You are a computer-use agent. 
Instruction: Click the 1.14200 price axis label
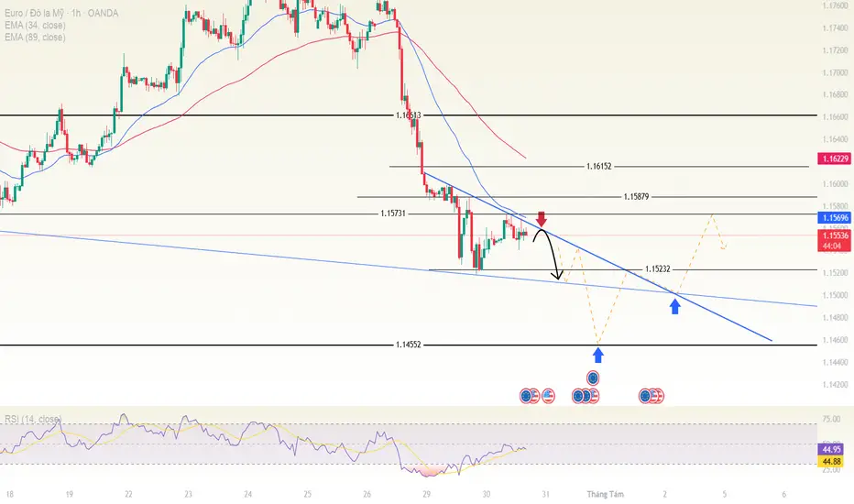pos(836,385)
